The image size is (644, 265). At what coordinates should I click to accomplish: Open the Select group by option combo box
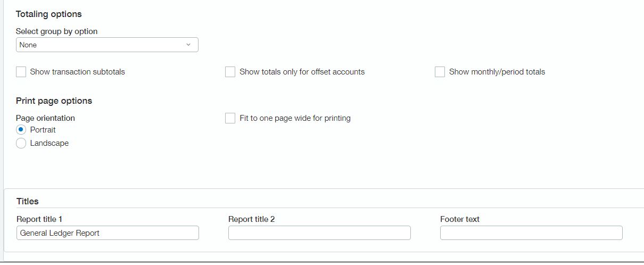pos(107,45)
